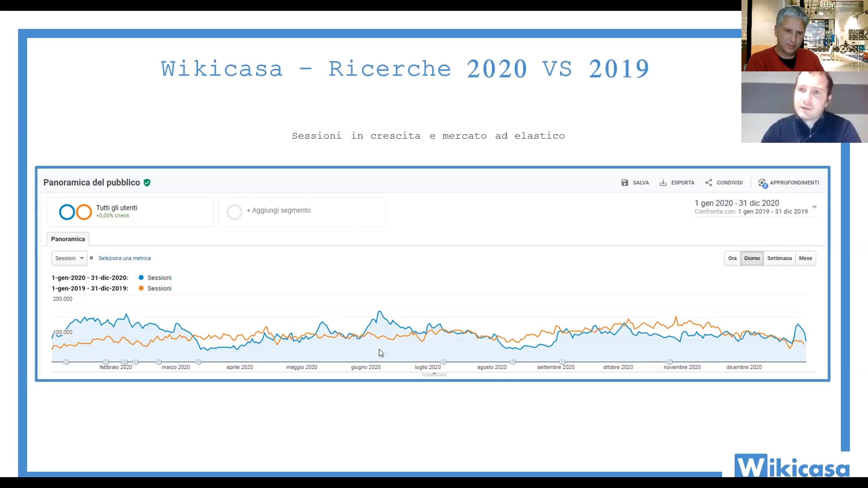
Task: Click the annotation marker above the settembre 2020 label
Action: click(x=562, y=362)
